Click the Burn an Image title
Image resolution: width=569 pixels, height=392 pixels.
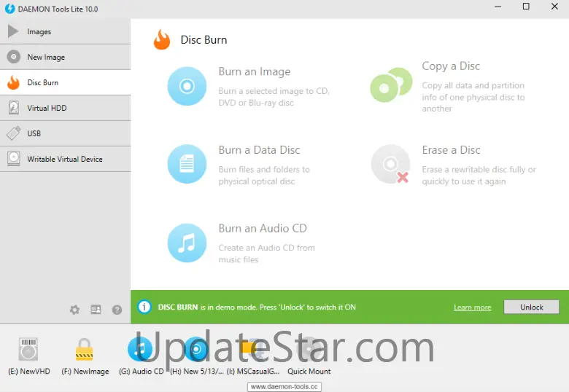(x=255, y=71)
